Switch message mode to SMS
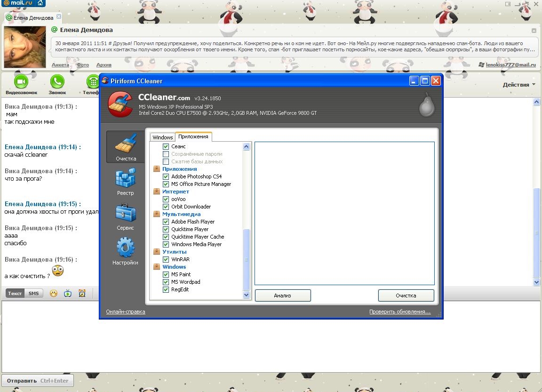The width and height of the screenshot is (542, 392). (33, 294)
